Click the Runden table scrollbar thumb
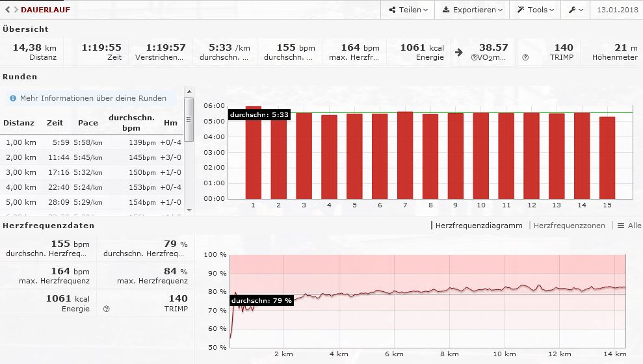 189,120
